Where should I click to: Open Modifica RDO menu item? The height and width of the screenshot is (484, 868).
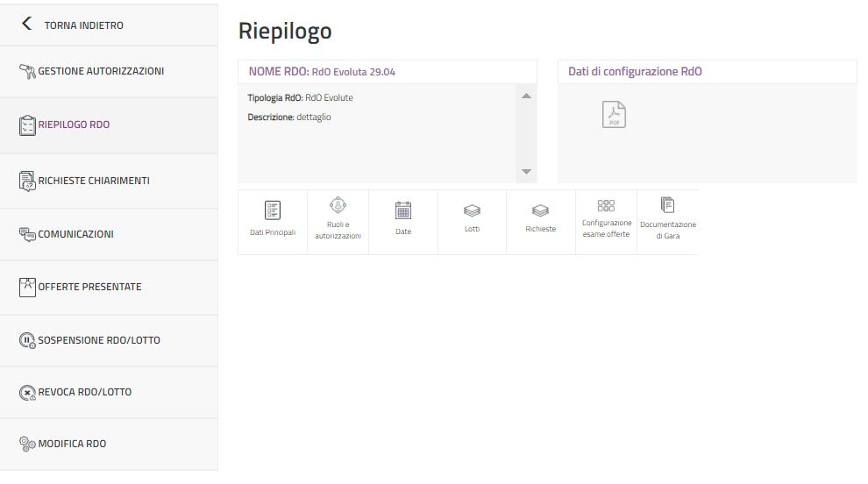(x=72, y=444)
